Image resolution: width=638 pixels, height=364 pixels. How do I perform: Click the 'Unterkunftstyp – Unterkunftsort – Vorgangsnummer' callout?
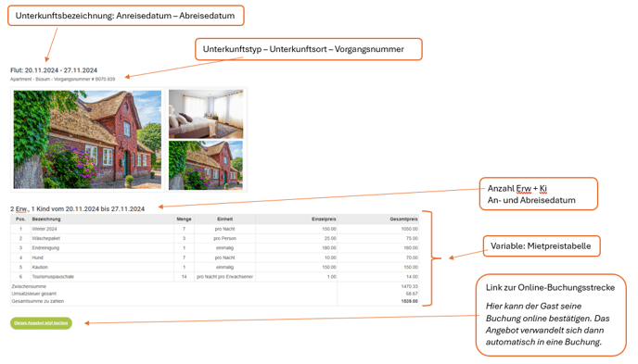click(x=309, y=49)
